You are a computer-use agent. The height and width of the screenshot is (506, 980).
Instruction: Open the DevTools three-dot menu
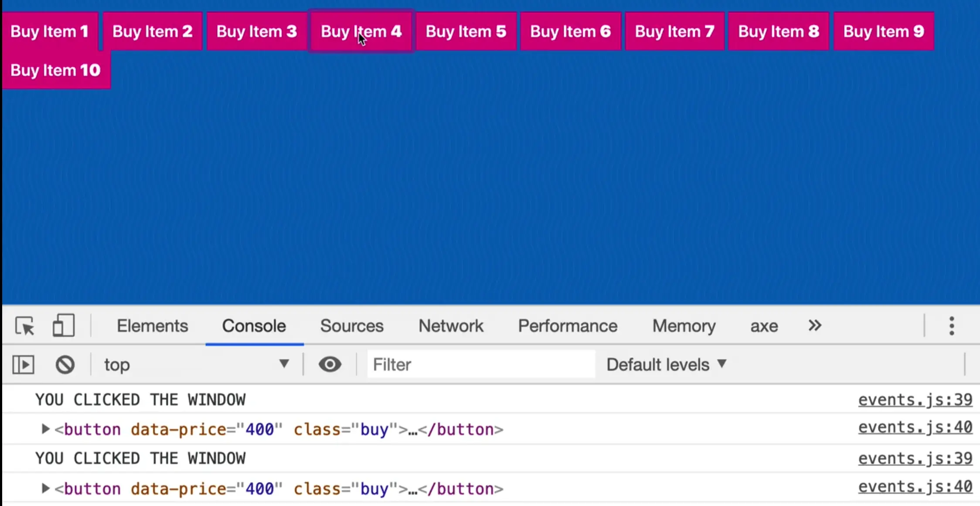[952, 326]
